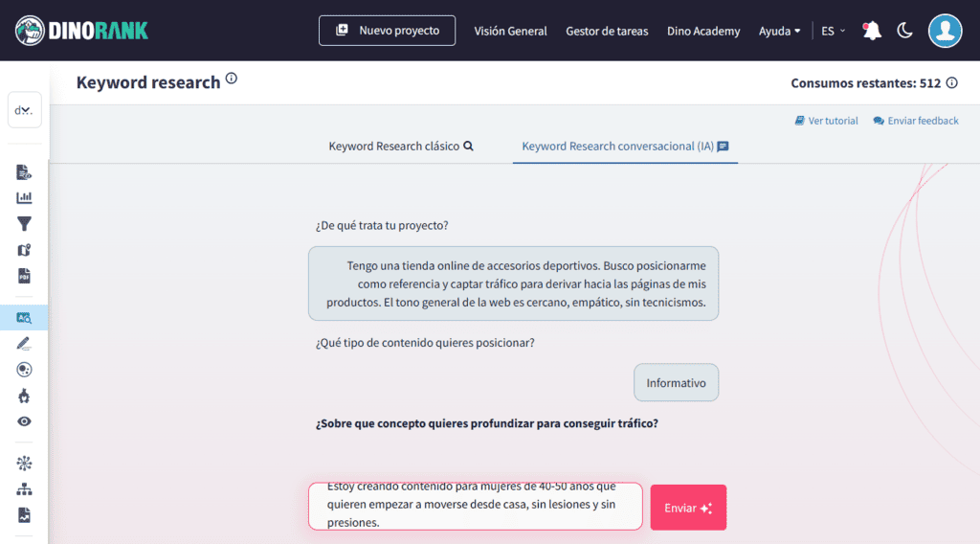Click question ¿Qué tipo de contenido quieres posicionar?
Image resolution: width=980 pixels, height=544 pixels.
[425, 343]
